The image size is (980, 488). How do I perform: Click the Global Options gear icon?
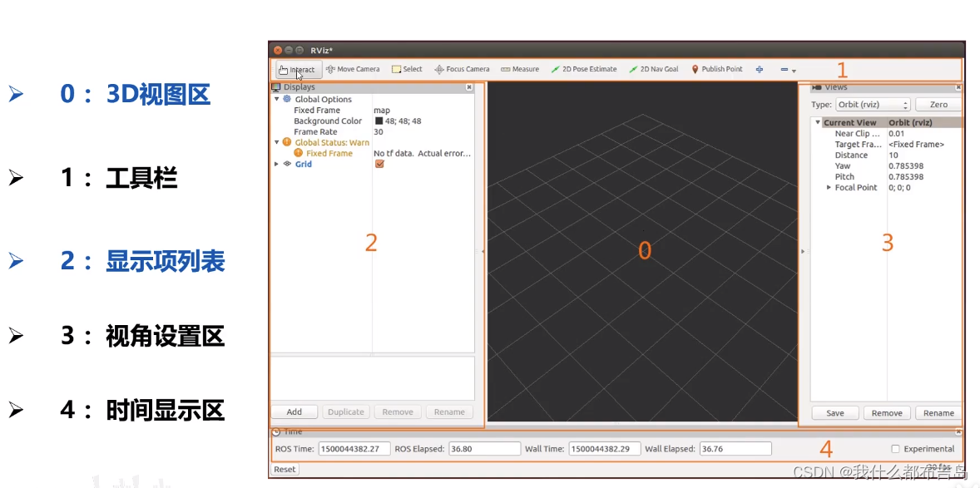287,100
